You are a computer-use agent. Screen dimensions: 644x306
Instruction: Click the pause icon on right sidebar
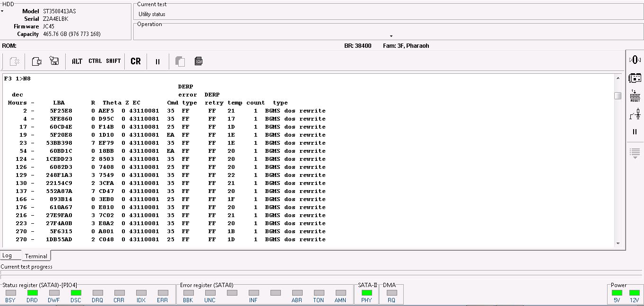[x=635, y=132]
